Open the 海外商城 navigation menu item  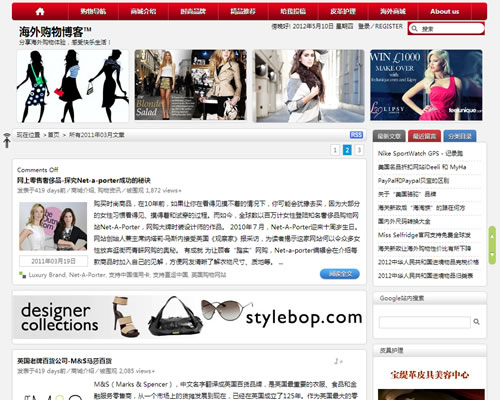point(393,12)
